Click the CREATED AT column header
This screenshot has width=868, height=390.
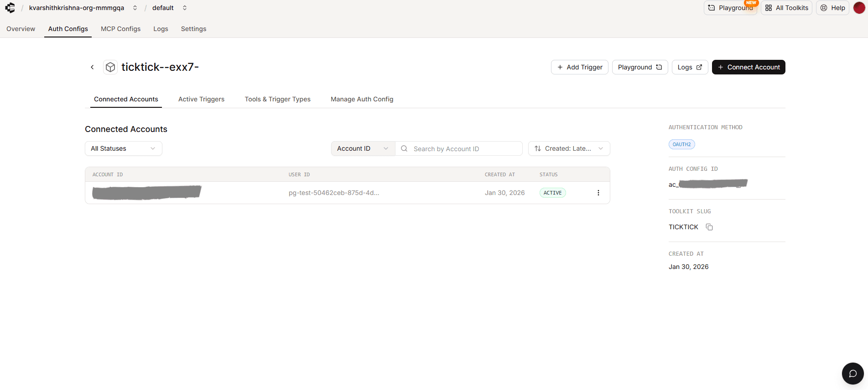click(500, 174)
